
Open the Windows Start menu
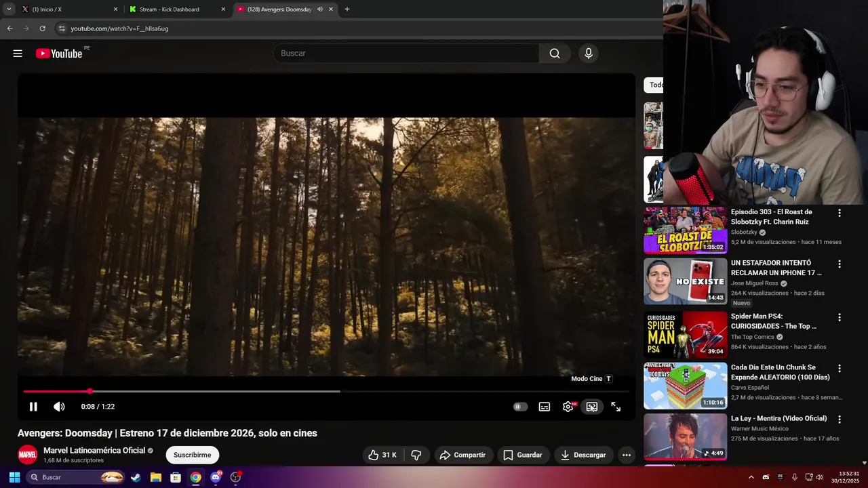14,477
